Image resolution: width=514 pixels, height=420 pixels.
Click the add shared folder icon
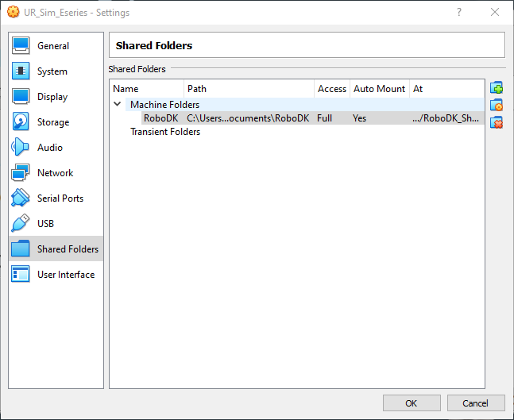pyautogui.click(x=497, y=87)
